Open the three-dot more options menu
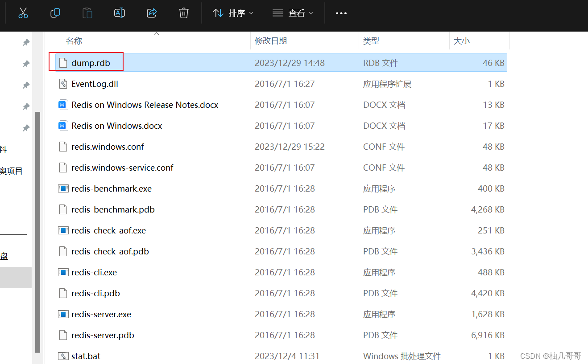The image size is (588, 364). click(x=341, y=13)
